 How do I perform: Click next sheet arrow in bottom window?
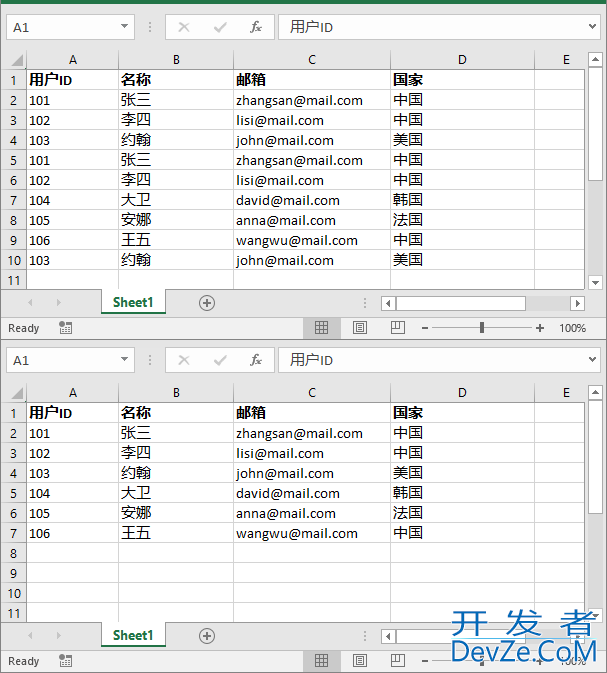point(59,635)
